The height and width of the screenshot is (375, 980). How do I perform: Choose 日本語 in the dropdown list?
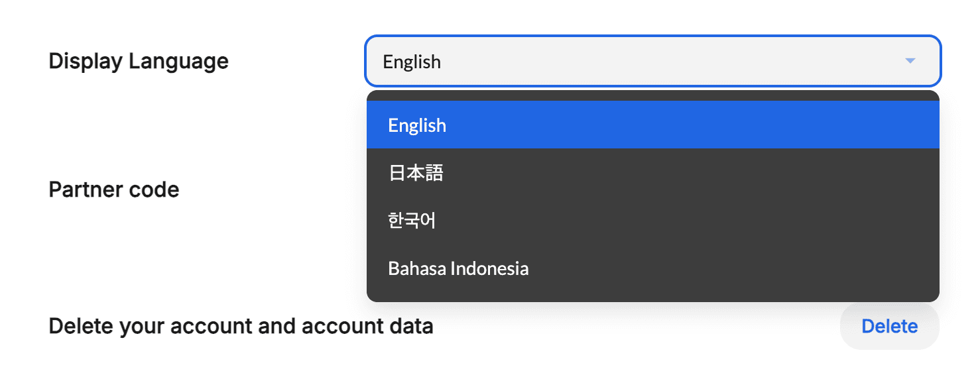[653, 172]
